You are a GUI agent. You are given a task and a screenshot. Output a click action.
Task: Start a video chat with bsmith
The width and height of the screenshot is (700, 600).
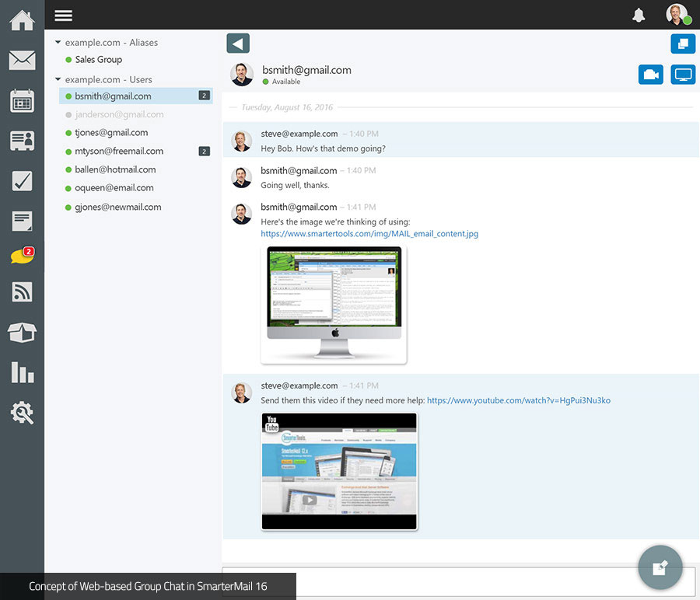651,74
